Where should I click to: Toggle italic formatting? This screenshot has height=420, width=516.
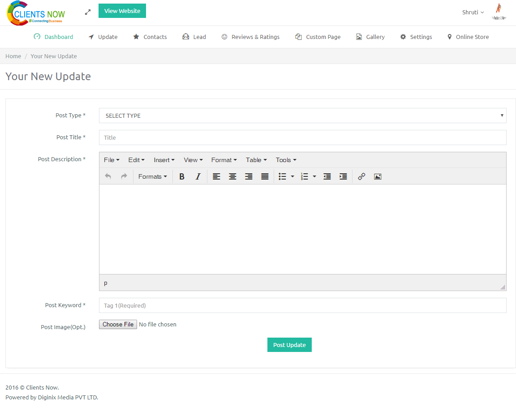coord(198,176)
